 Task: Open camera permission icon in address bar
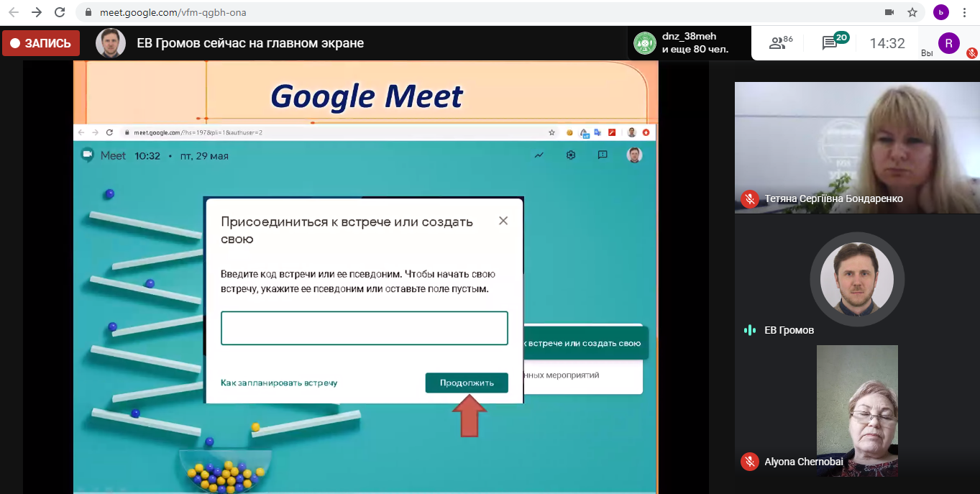pyautogui.click(x=889, y=12)
